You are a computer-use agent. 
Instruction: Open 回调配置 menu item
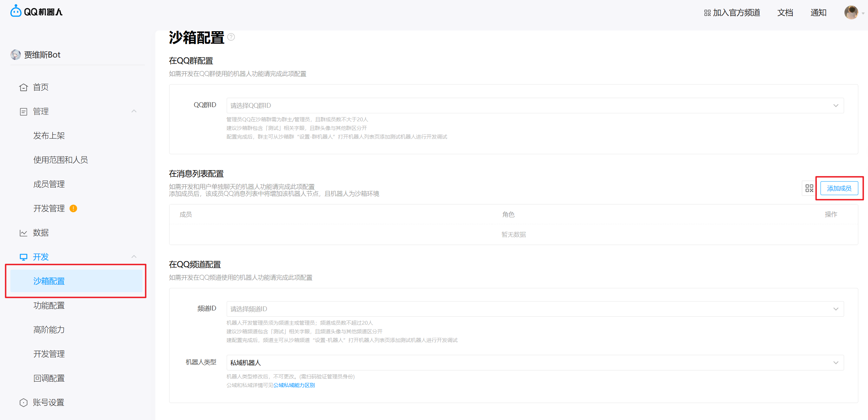tap(49, 378)
